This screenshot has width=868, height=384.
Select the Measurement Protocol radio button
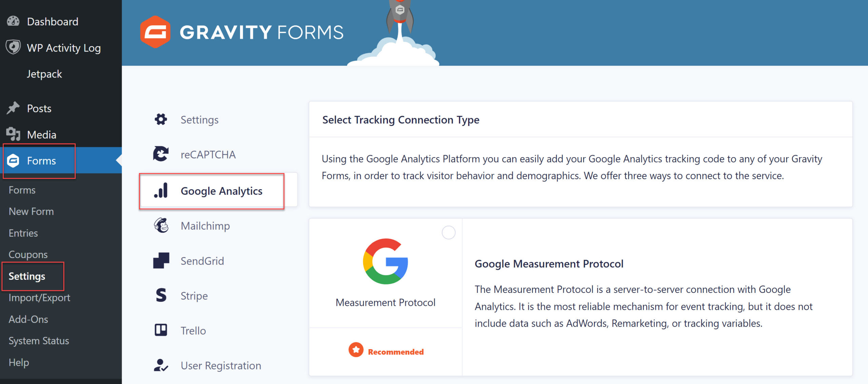[x=448, y=233]
